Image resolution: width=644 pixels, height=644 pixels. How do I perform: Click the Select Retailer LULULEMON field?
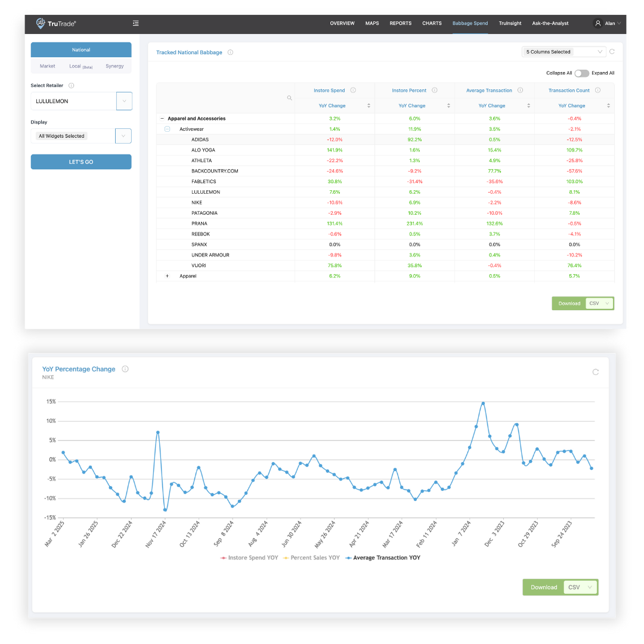73,101
